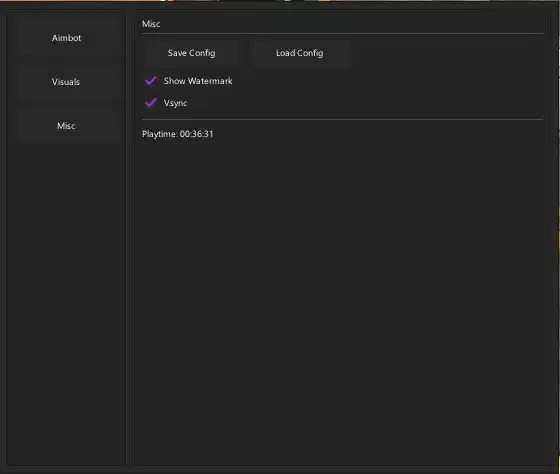Uncheck the purple Show Watermark checkmark
560x474 pixels.
151,81
